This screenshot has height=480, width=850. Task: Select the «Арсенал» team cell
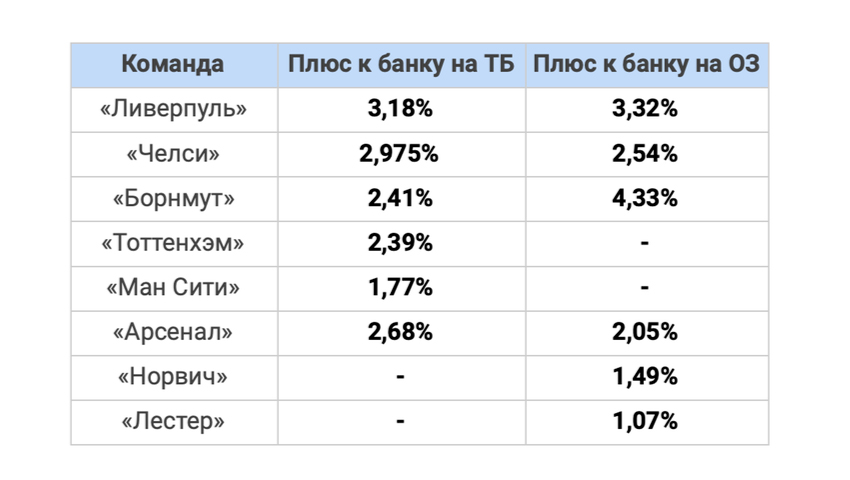pyautogui.click(x=173, y=332)
